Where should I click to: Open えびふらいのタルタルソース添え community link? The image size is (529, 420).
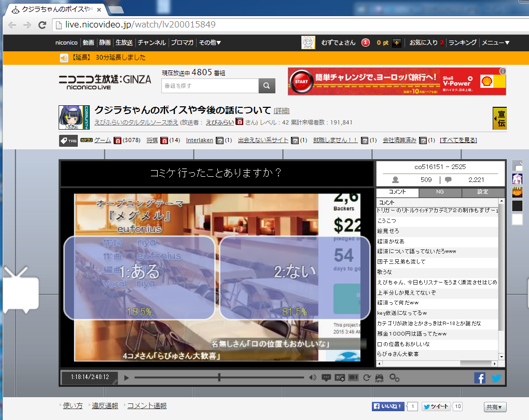[x=136, y=122]
